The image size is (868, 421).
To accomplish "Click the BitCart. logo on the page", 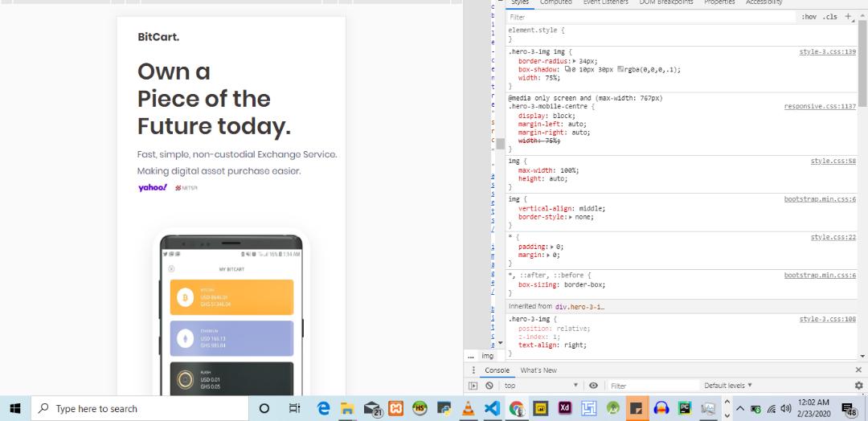I will click(158, 37).
